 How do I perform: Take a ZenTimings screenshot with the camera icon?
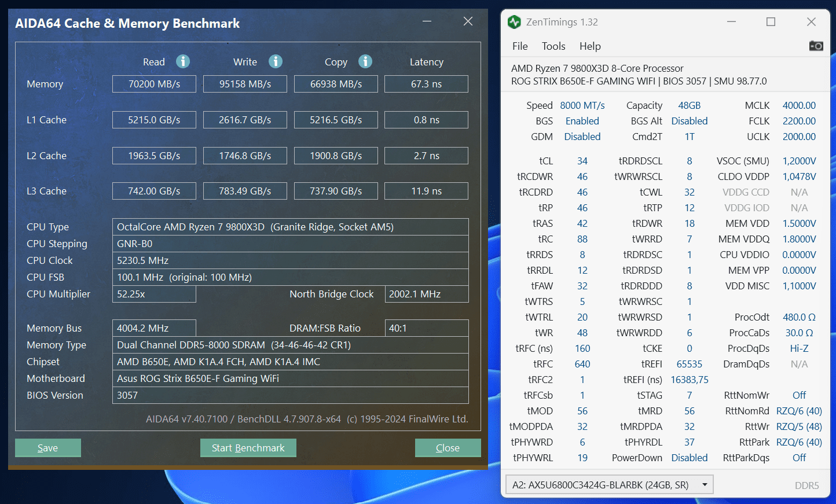(816, 46)
